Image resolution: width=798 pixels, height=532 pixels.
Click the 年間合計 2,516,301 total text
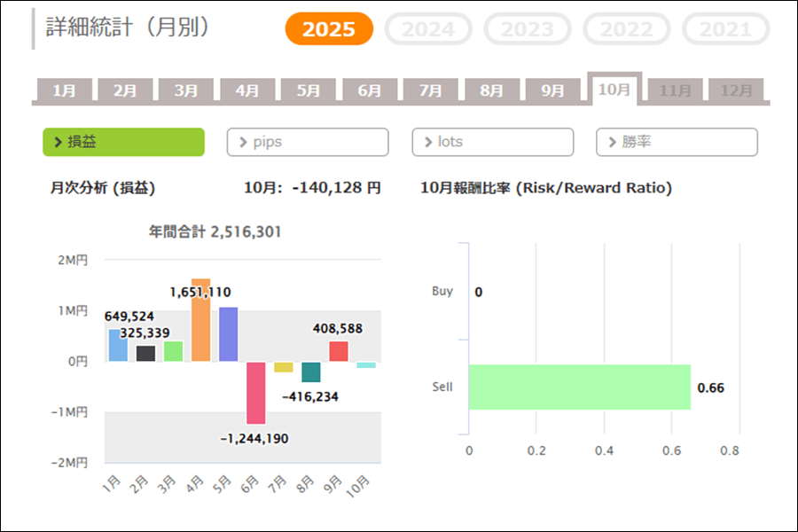(215, 232)
